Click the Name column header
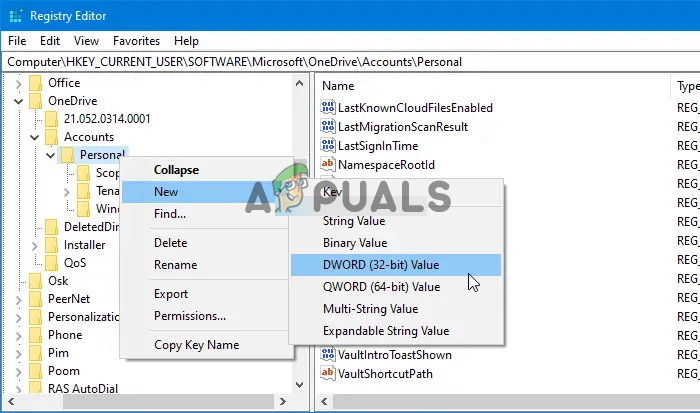The width and height of the screenshot is (700, 413). tap(493, 86)
